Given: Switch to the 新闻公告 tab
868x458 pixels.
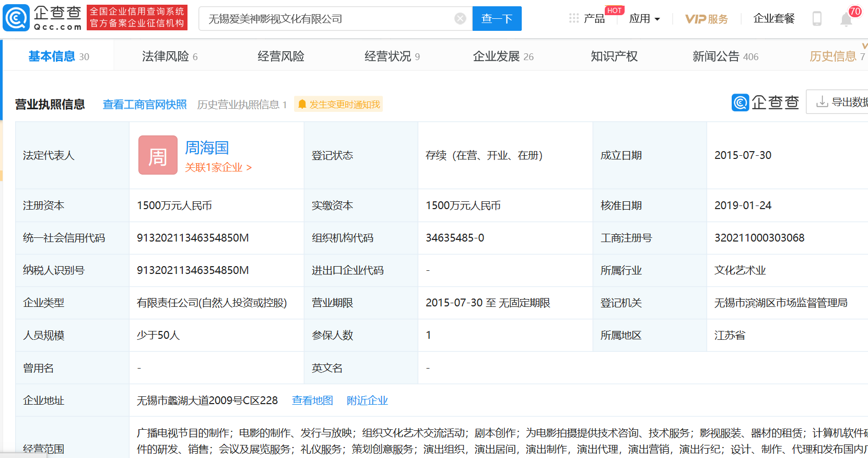Looking at the screenshot, I should click(725, 56).
